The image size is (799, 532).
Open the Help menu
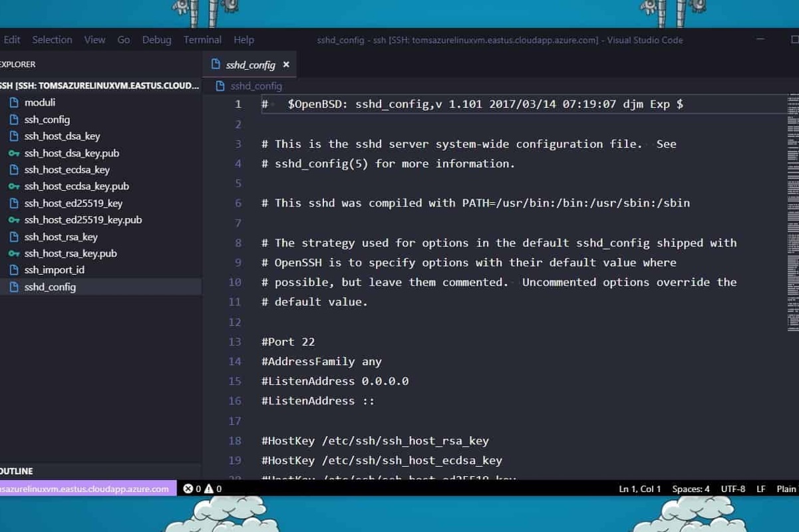click(243, 40)
